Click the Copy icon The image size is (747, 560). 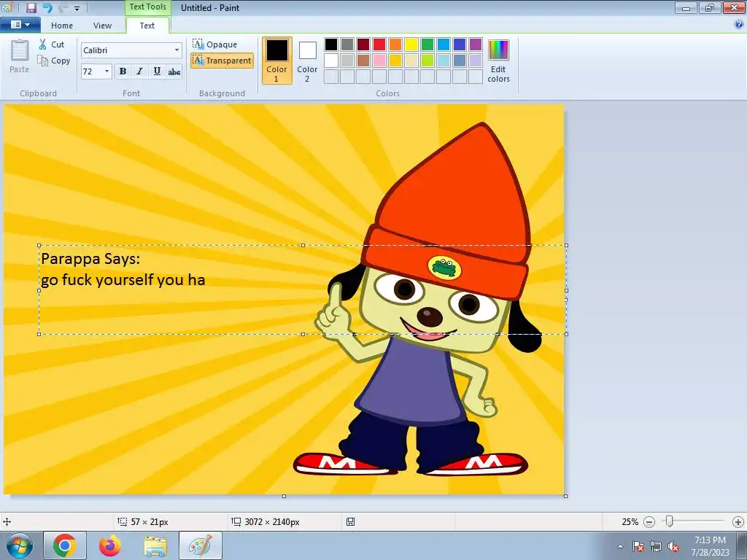tap(43, 61)
